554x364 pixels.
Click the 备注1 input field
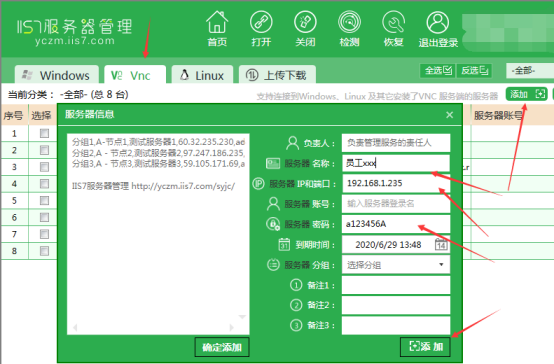pos(396,285)
